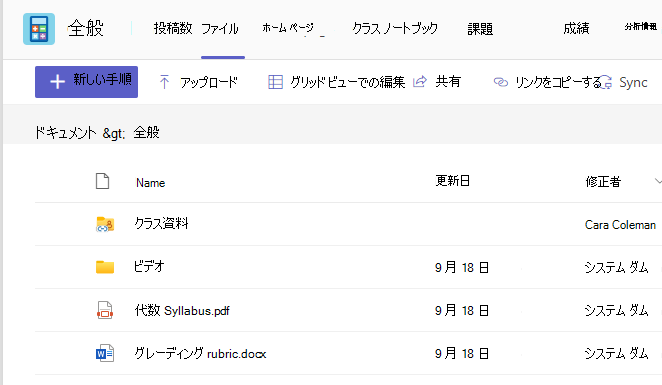Click the calculator team avatar icon

click(39, 29)
